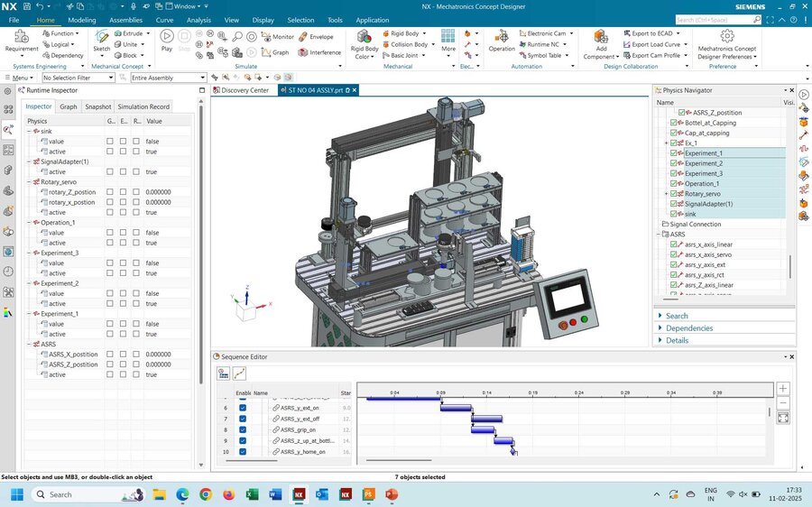
Task: Select the Rigid Body tool
Action: click(x=401, y=33)
